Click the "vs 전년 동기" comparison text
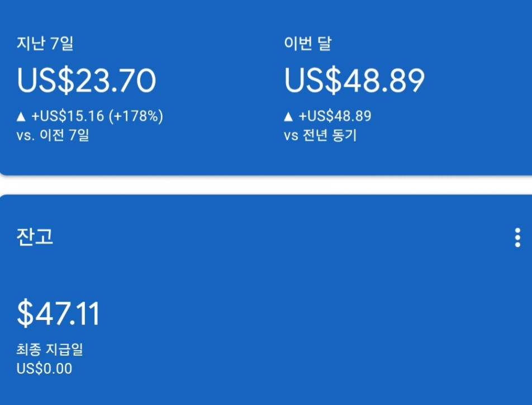This screenshot has height=405, width=532. click(320, 135)
